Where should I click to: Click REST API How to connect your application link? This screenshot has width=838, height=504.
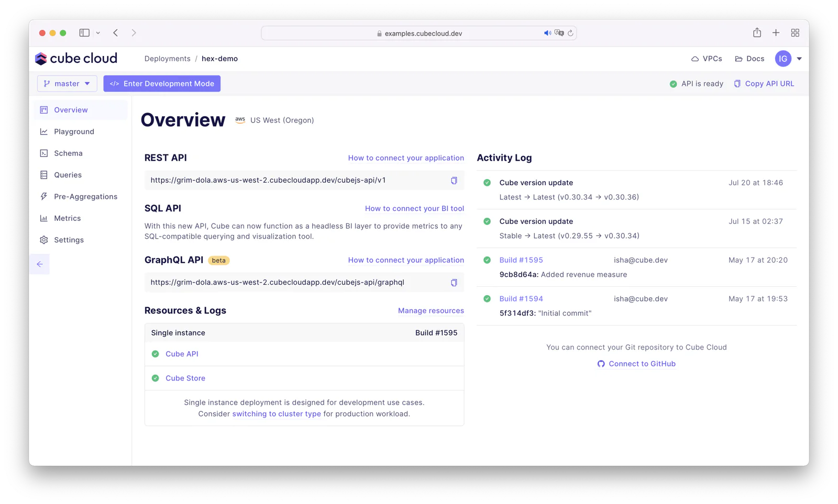tap(406, 158)
